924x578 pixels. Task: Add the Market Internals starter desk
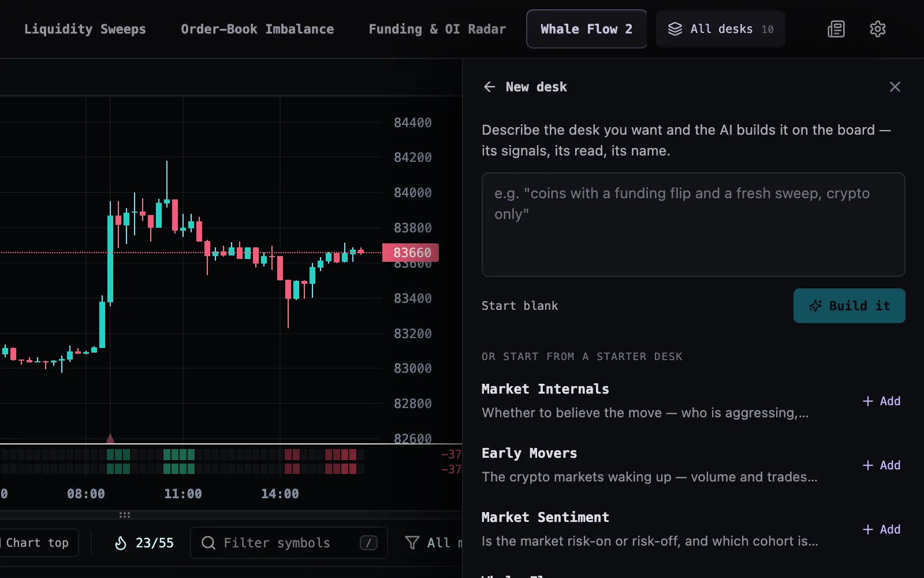click(881, 401)
